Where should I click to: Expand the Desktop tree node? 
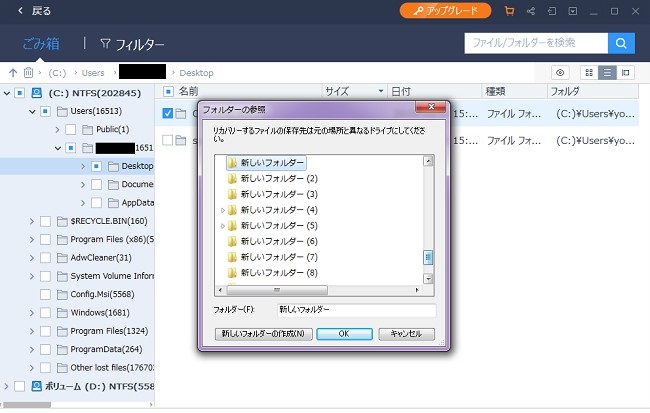click(83, 166)
